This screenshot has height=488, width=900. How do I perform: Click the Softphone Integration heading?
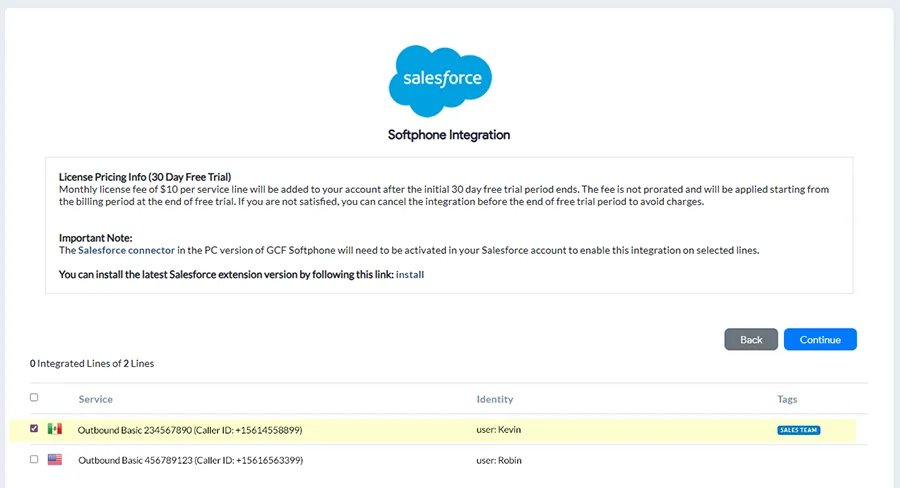(449, 135)
